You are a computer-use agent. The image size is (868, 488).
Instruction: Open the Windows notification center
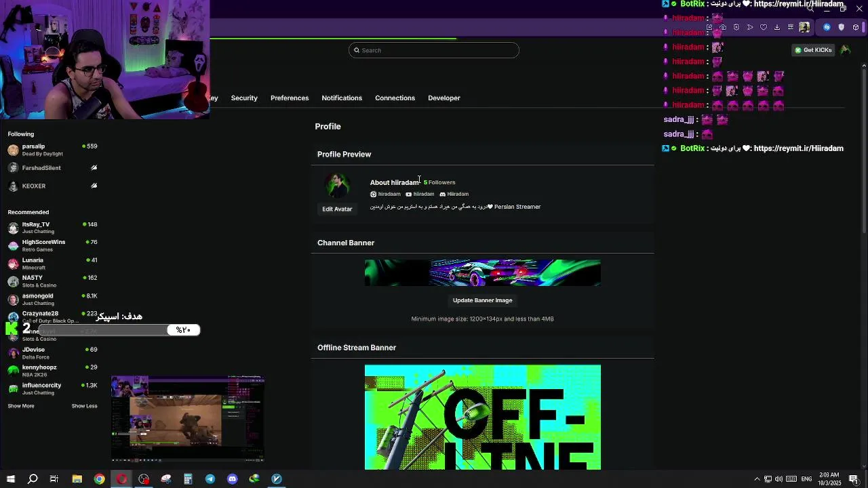tap(854, 479)
